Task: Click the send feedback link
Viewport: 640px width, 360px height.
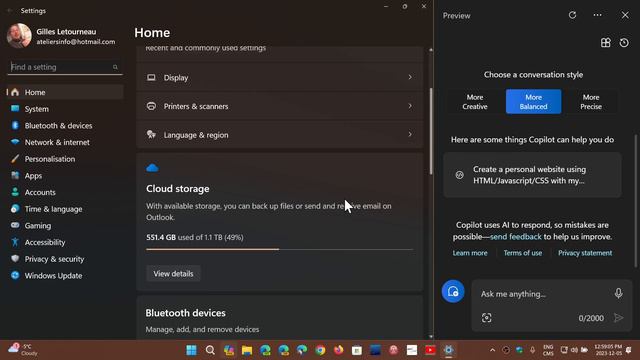Action: (516, 237)
